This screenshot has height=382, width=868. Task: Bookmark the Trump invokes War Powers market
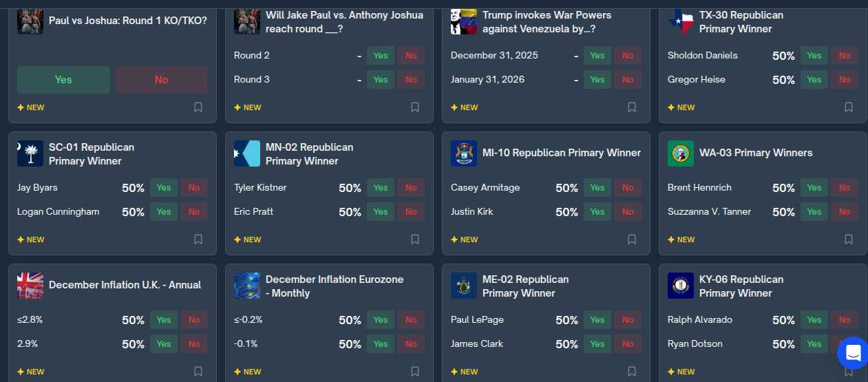tap(632, 107)
